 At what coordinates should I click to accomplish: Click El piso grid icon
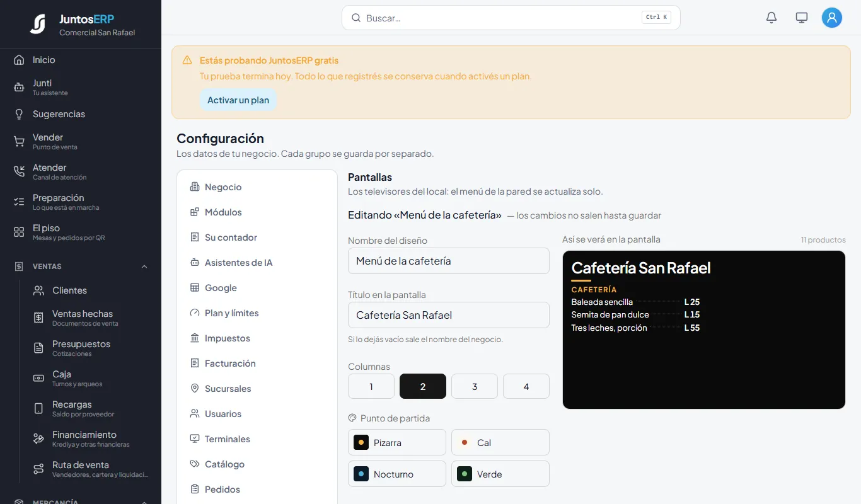tap(19, 232)
